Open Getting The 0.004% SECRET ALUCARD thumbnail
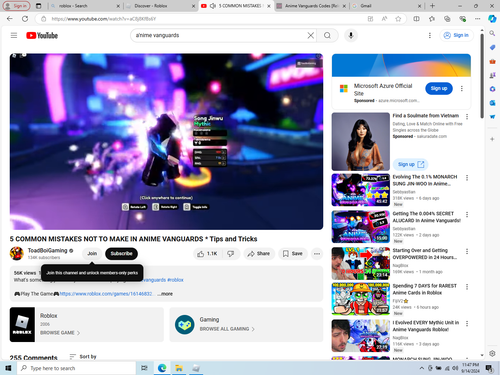 tap(361, 227)
